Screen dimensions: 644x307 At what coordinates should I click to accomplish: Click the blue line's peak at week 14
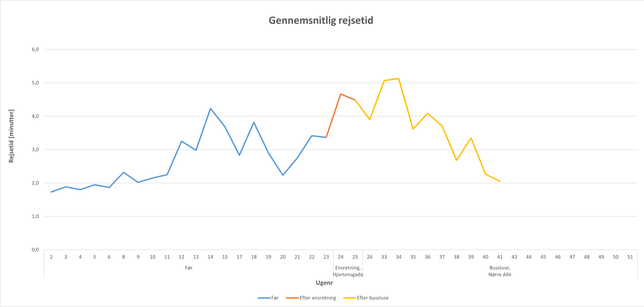[210, 109]
